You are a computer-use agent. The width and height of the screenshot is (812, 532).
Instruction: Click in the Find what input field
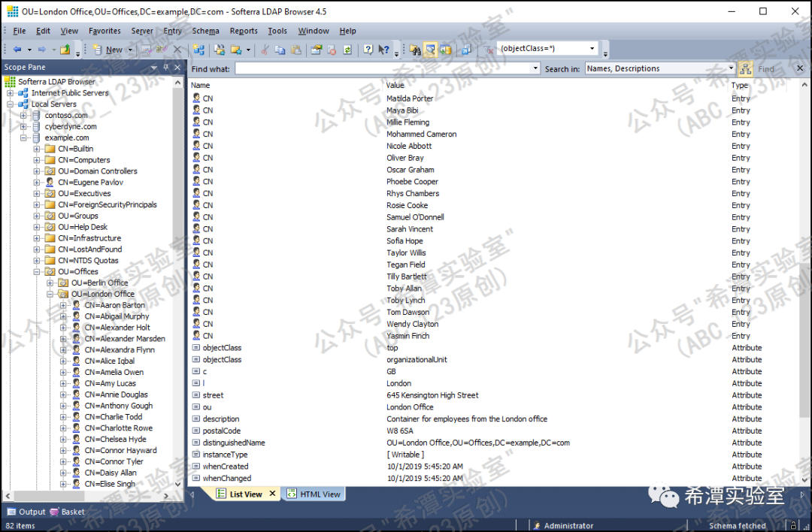(383, 68)
